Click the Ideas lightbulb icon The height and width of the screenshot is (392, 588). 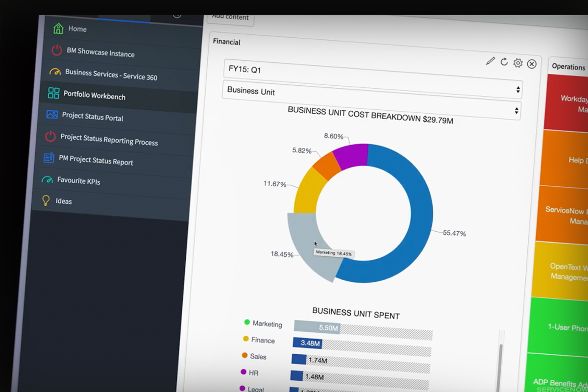pyautogui.click(x=46, y=200)
